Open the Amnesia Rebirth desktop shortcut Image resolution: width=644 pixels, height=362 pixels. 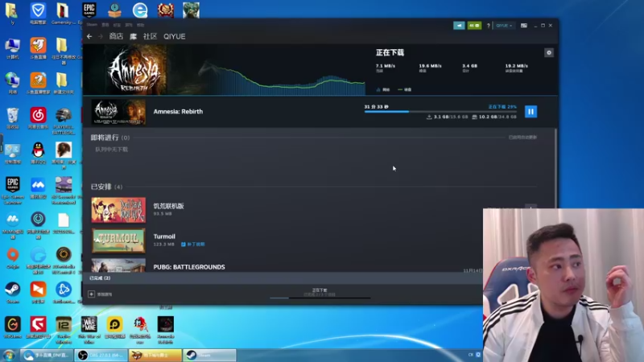[166, 330]
